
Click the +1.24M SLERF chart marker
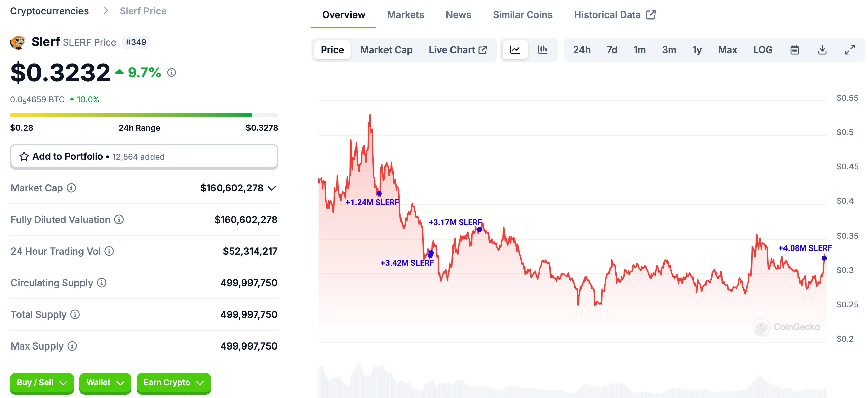(x=379, y=193)
